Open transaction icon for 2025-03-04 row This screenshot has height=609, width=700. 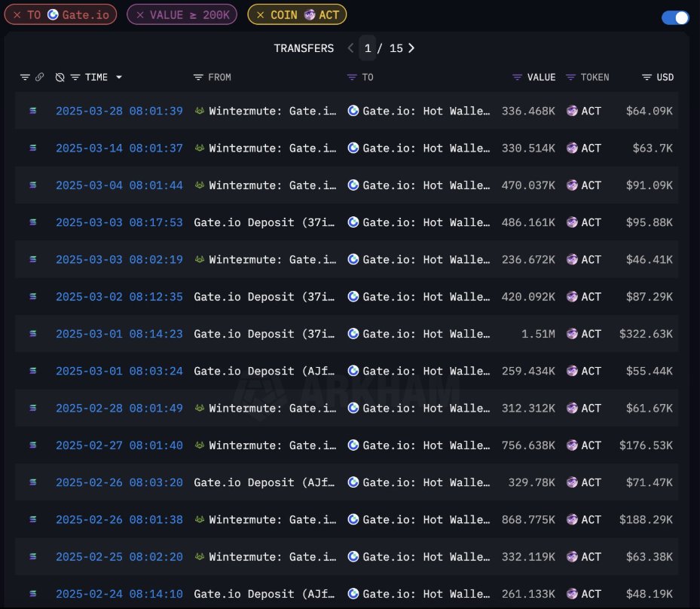click(32, 185)
